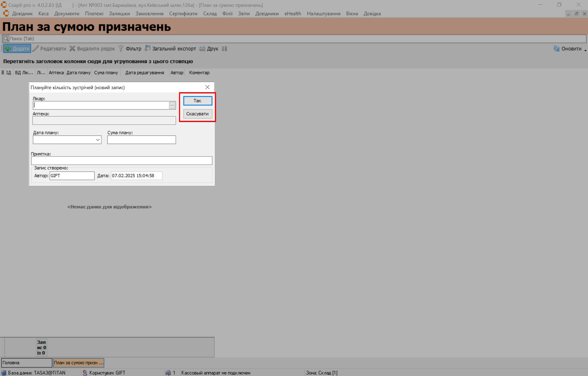Click the Оновити refresh icon
The width and height of the screenshot is (588, 376).
pyautogui.click(x=556, y=49)
